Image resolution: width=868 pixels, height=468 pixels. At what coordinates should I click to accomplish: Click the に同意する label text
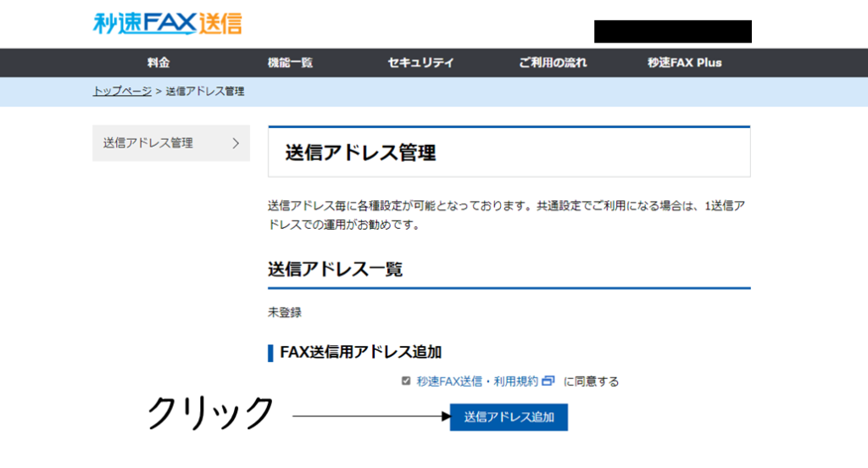[x=591, y=382]
